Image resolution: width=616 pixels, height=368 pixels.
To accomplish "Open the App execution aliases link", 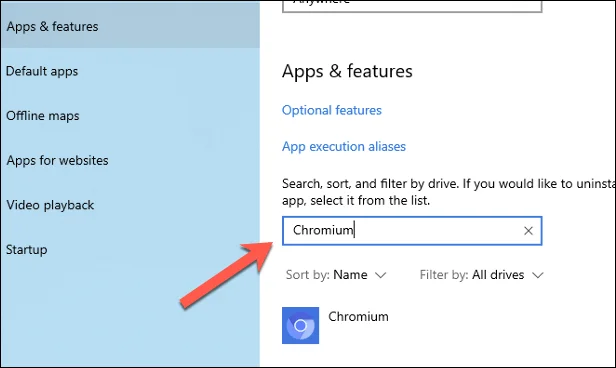I will click(x=344, y=146).
